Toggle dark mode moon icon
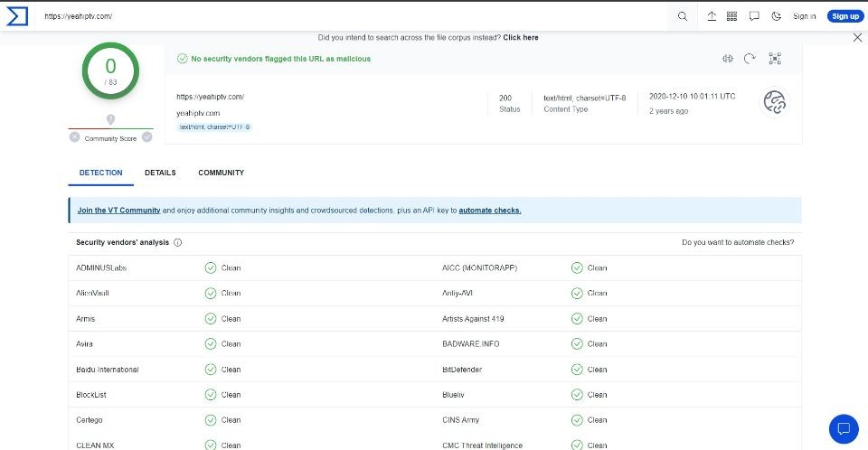Viewport: 868px width, 450px height. pos(776,16)
